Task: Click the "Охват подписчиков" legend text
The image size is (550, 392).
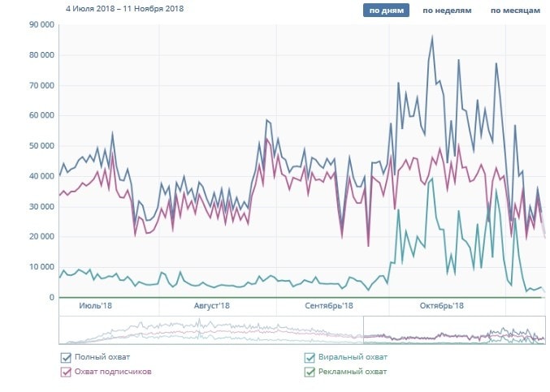Action: (112, 372)
